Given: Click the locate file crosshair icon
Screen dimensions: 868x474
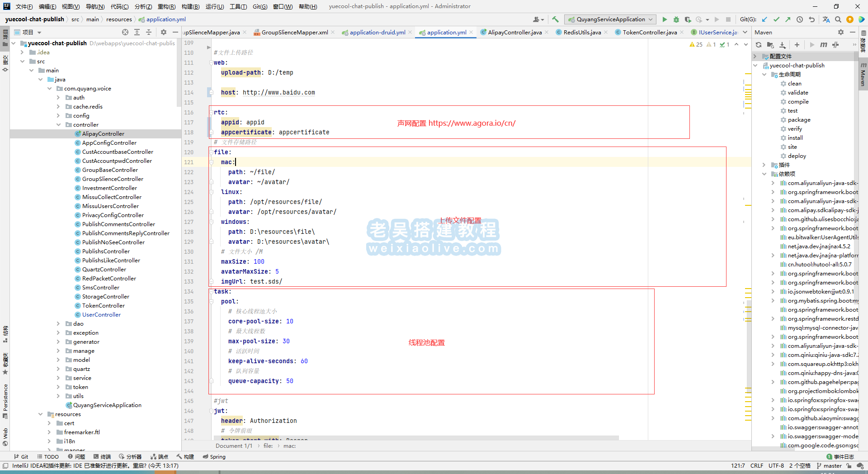Looking at the screenshot, I should coord(125,32).
